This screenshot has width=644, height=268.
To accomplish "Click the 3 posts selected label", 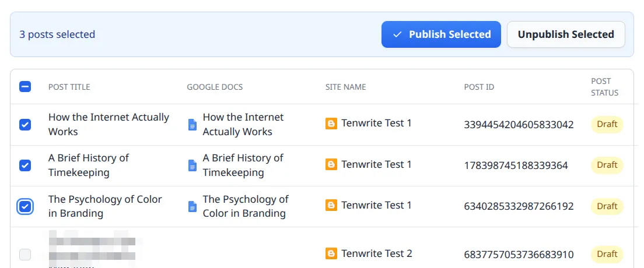I will (57, 34).
